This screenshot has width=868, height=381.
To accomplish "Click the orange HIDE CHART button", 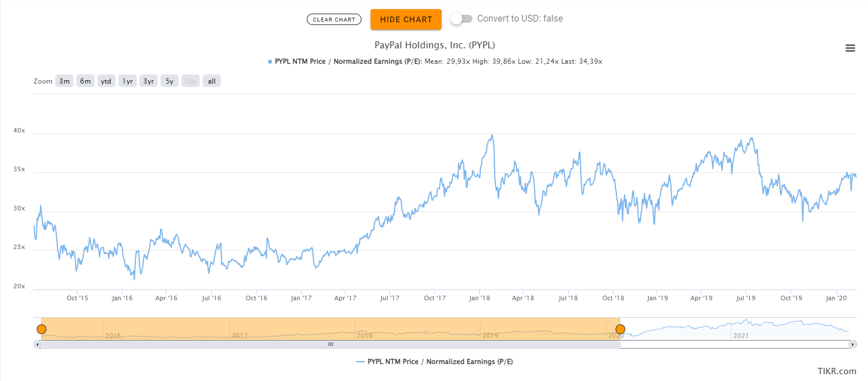I will coord(406,19).
